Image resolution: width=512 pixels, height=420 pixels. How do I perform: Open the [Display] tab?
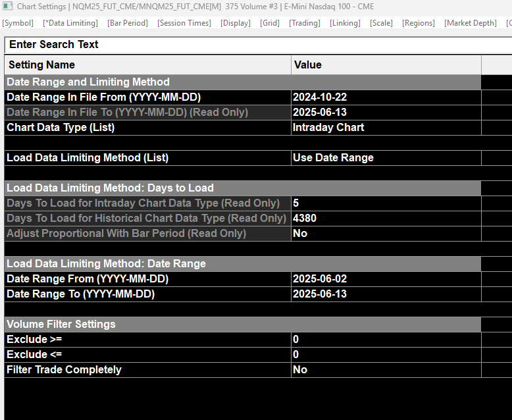(236, 23)
